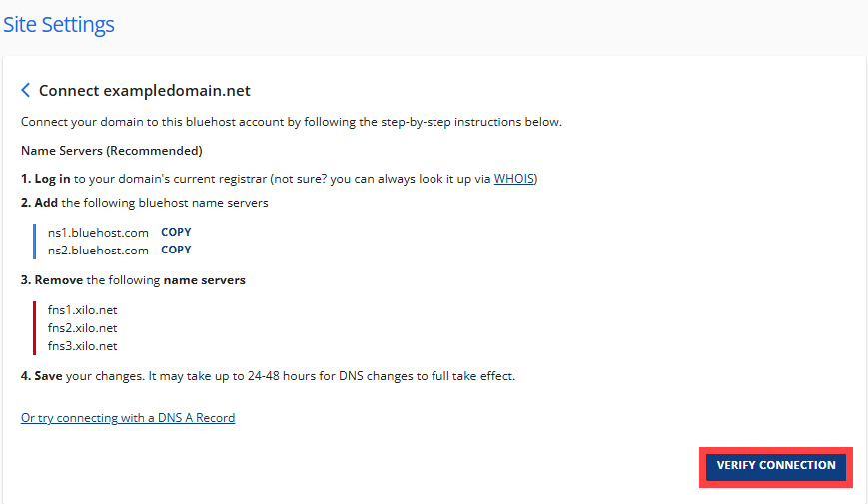Select the fns1.xilo.net entry
868x504 pixels.
pyautogui.click(x=82, y=310)
